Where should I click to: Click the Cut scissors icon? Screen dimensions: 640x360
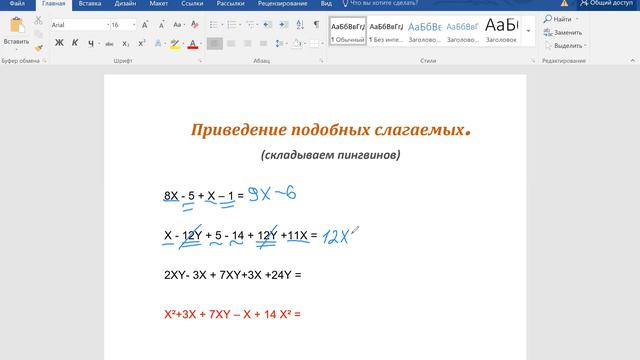coord(38,20)
